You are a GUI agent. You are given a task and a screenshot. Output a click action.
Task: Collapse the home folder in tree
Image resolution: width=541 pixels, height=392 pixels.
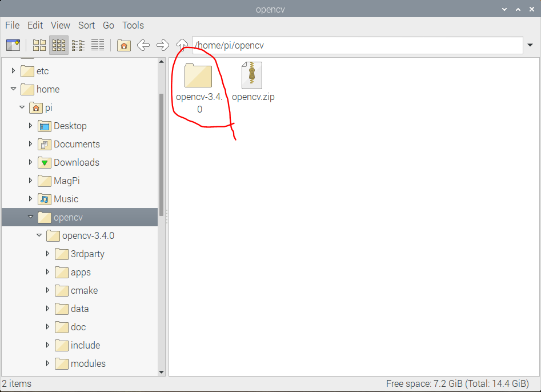(x=13, y=89)
